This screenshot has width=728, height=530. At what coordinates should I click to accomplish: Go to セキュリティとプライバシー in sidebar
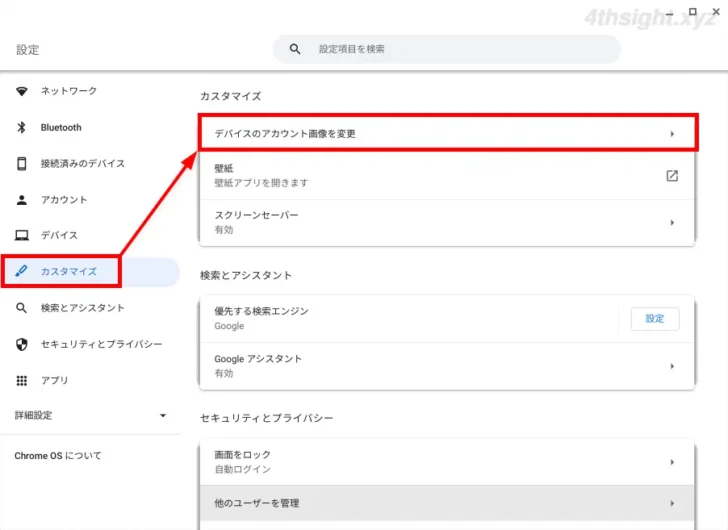pyautogui.click(x=102, y=344)
